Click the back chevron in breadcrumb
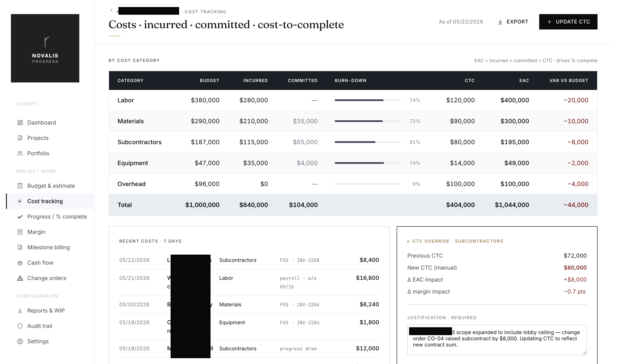The image size is (639, 364). point(112,10)
